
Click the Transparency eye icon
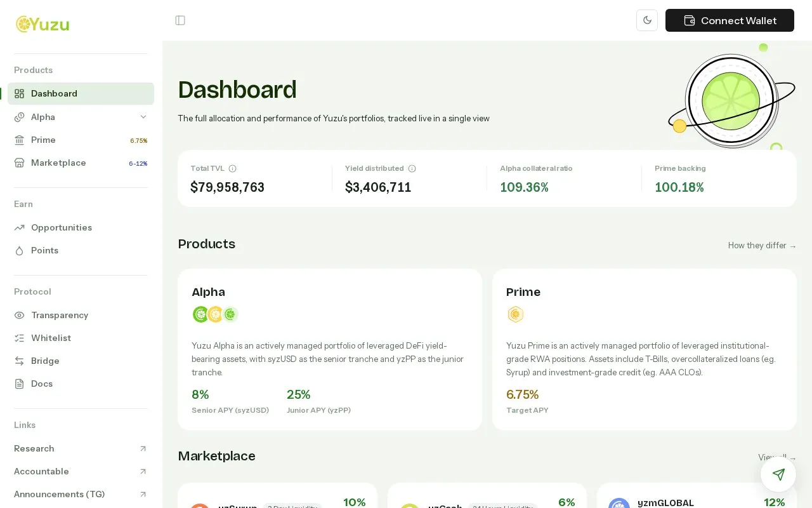coord(20,315)
